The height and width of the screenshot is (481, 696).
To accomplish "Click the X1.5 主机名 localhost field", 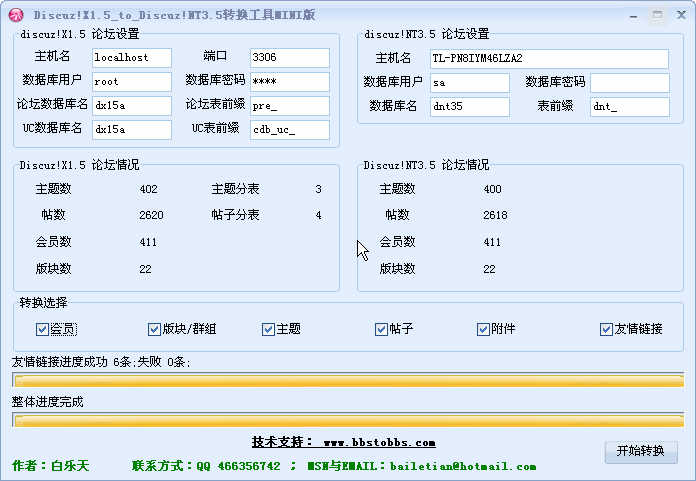I will click(x=132, y=58).
